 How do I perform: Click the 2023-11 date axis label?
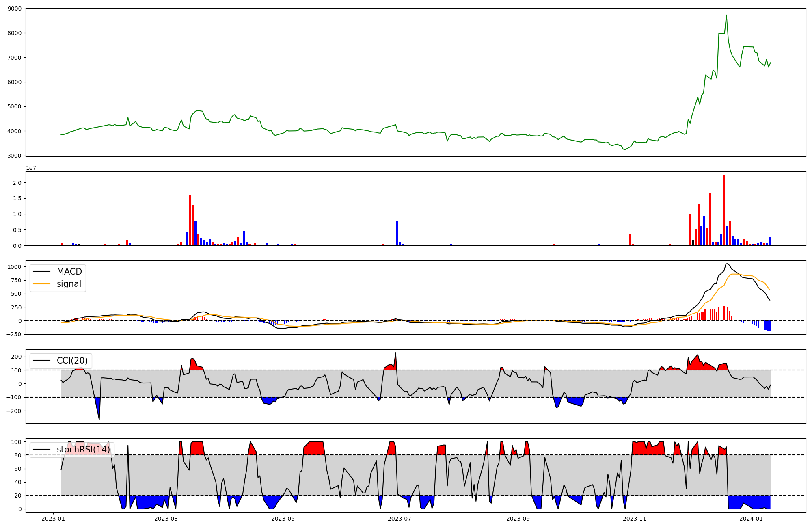[x=634, y=519]
